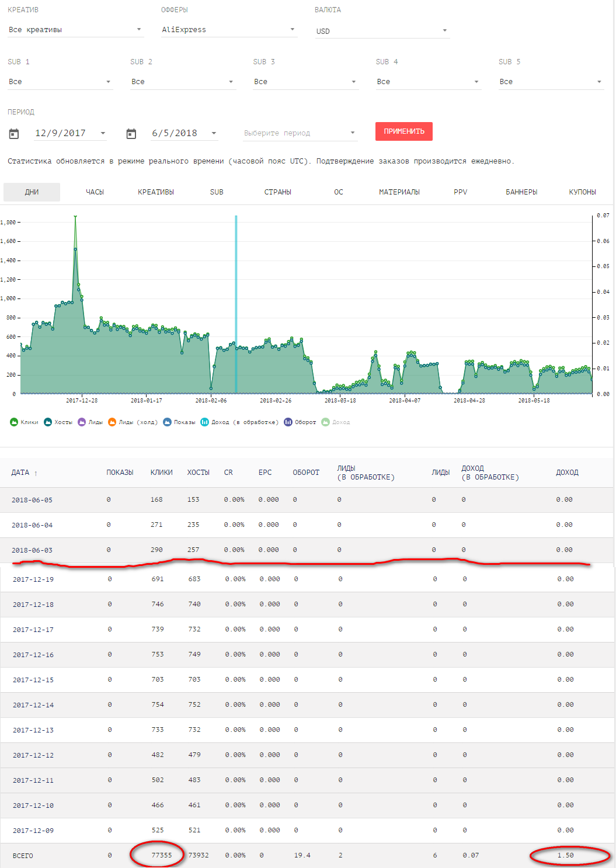
Task: Toggle the Хосты series legend icon
Action: [x=48, y=422]
